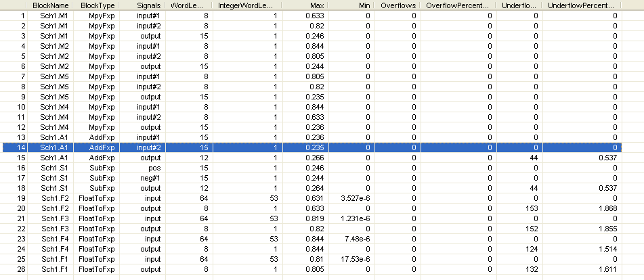Click Max value 0.844 in row 4
This screenshot has width=644, height=280.
click(306, 46)
